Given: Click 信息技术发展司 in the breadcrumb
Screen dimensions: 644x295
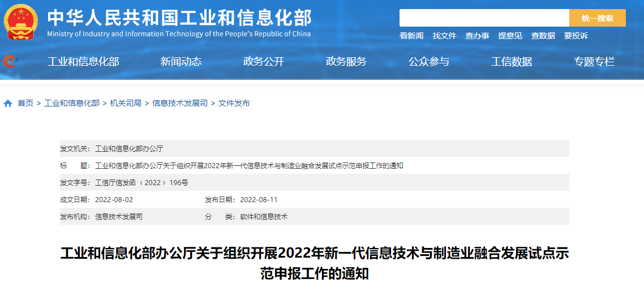Looking at the screenshot, I should click(x=180, y=103).
